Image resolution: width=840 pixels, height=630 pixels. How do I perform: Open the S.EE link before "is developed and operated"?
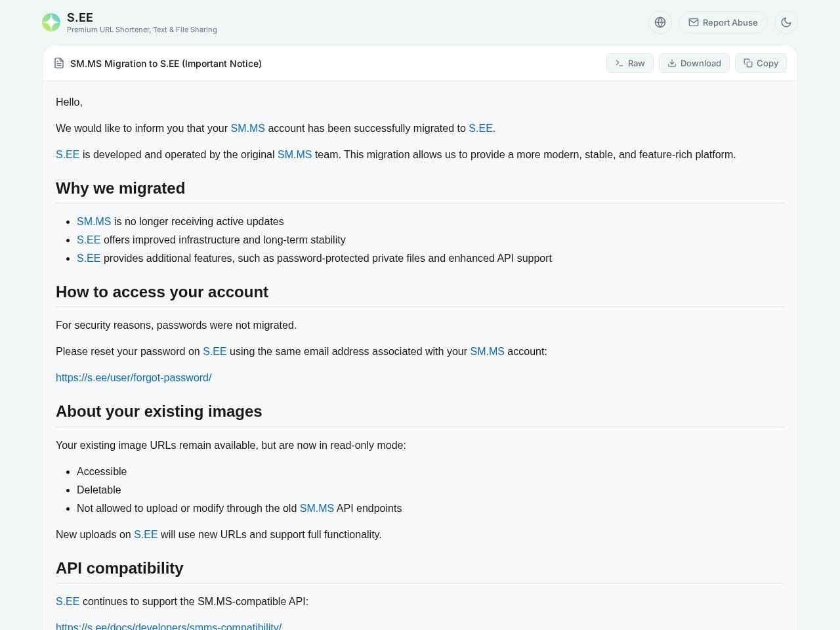[68, 155]
